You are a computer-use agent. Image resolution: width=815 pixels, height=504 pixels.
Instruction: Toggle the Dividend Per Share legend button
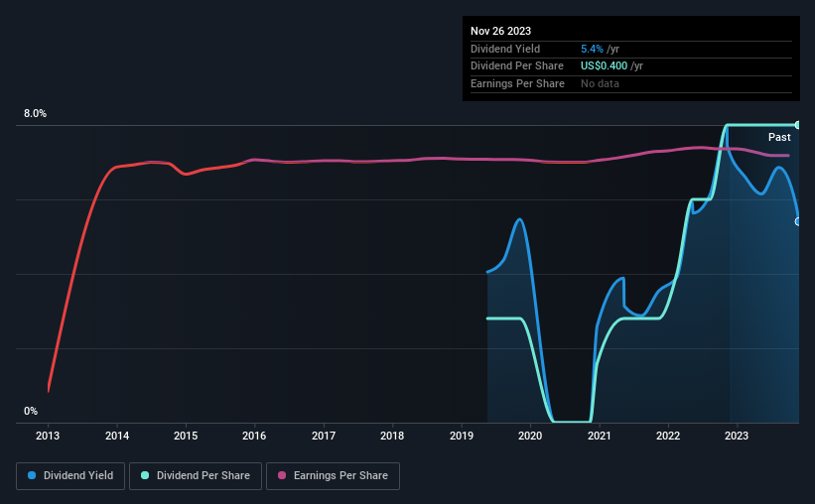(x=196, y=476)
